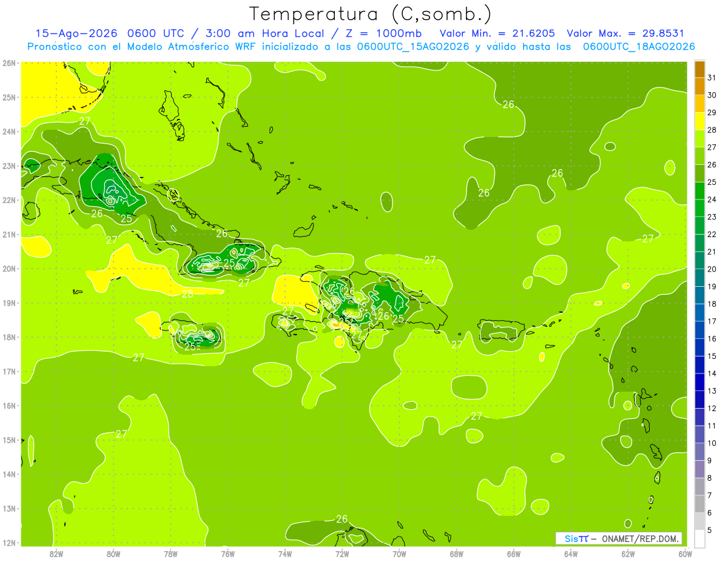
Task: Click color bar label "12"
Action: click(x=712, y=408)
